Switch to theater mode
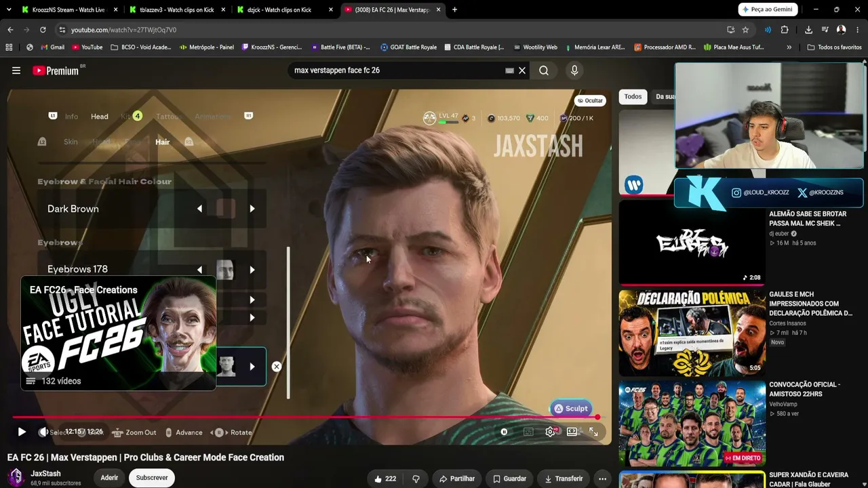Image resolution: width=868 pixels, height=488 pixels. point(572,432)
